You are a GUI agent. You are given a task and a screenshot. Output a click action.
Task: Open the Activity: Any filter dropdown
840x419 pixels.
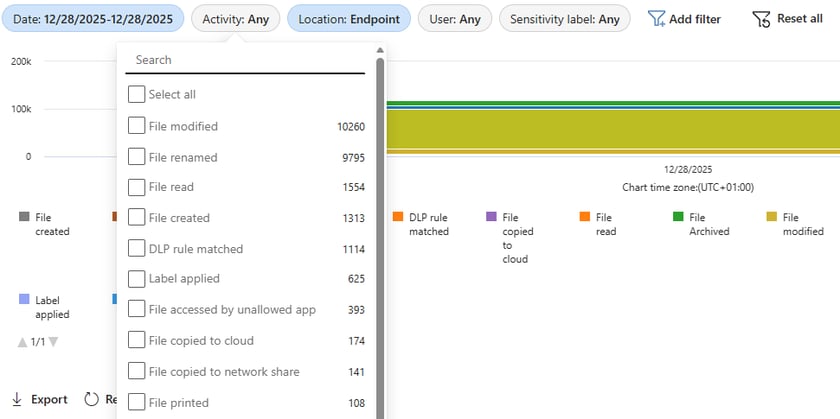[x=235, y=19]
